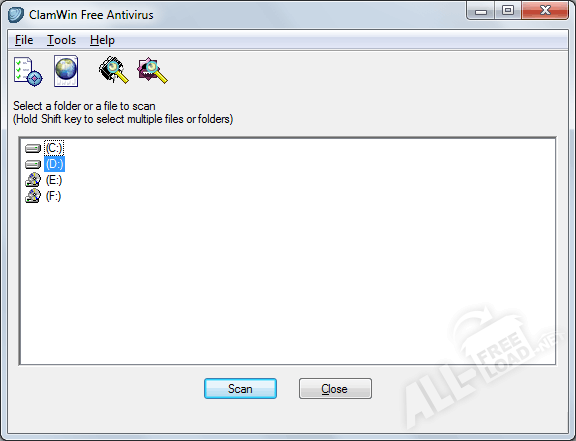Click the Close button

pos(335,388)
